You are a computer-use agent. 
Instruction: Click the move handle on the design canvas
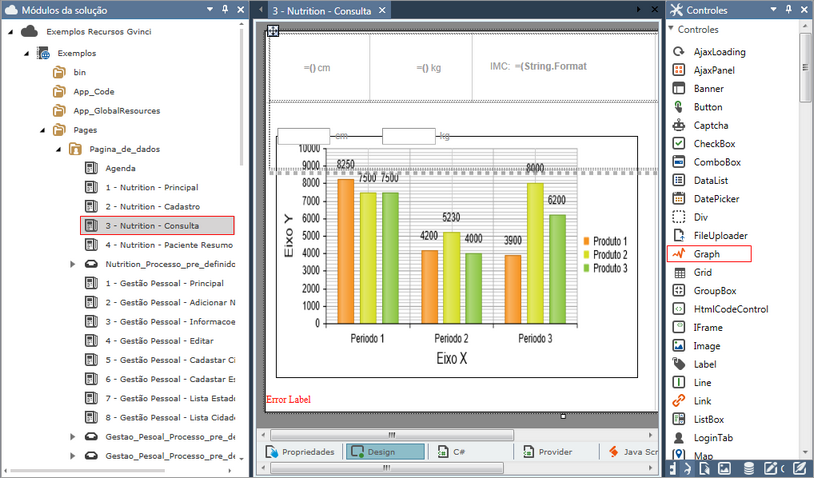coord(273,31)
